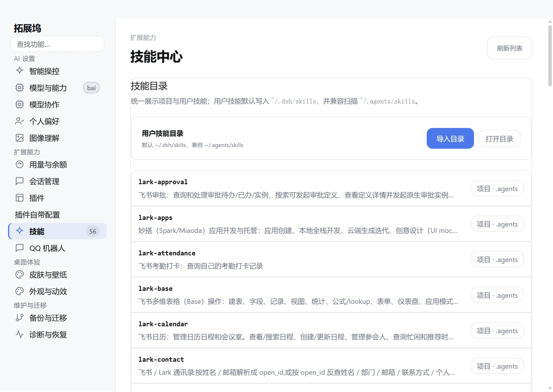
Task: Select the lark-contact skill name
Action: click(161, 359)
